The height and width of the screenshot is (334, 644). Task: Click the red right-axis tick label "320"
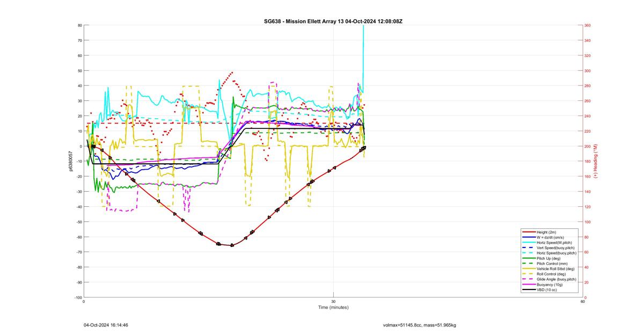[x=587, y=55]
